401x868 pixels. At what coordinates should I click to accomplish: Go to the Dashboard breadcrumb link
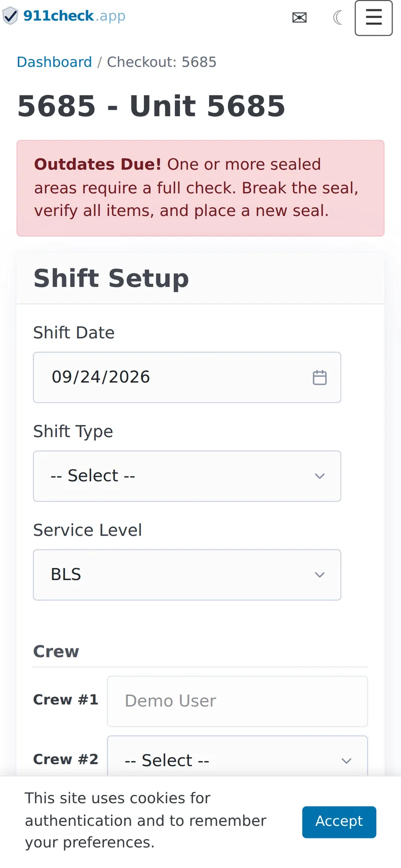54,62
